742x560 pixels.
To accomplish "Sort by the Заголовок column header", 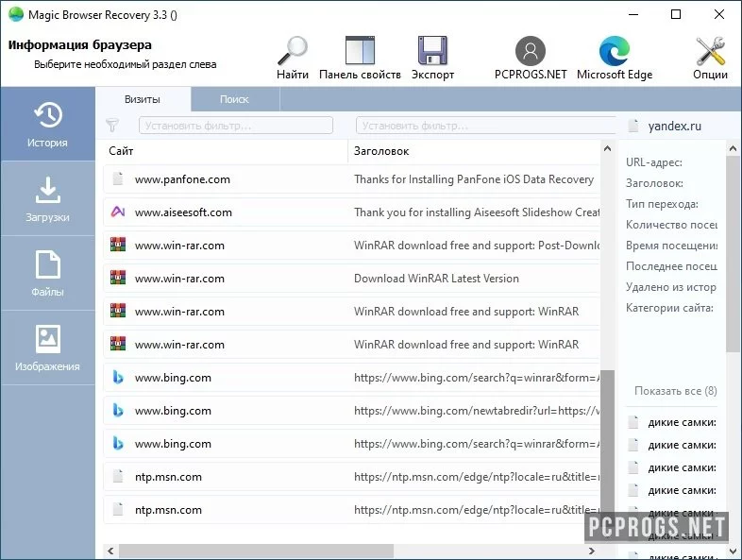I will tap(381, 151).
